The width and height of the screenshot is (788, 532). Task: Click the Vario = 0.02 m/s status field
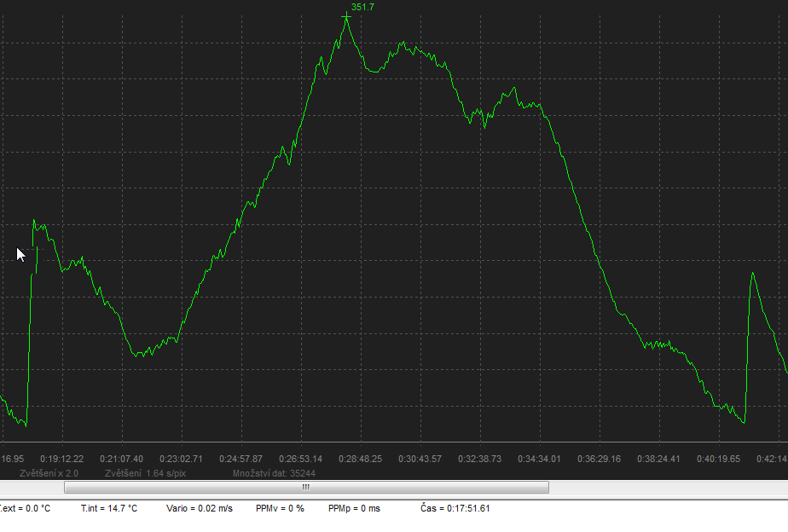click(x=199, y=509)
